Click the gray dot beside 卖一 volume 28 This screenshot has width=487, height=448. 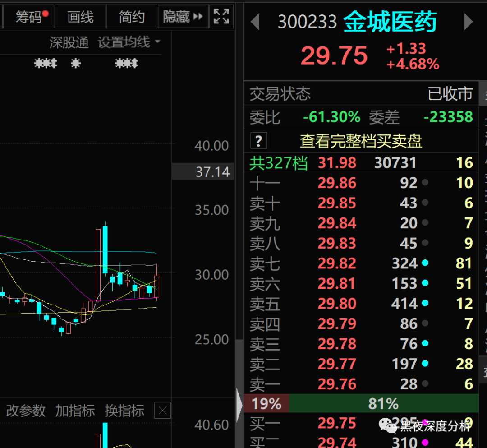425,383
